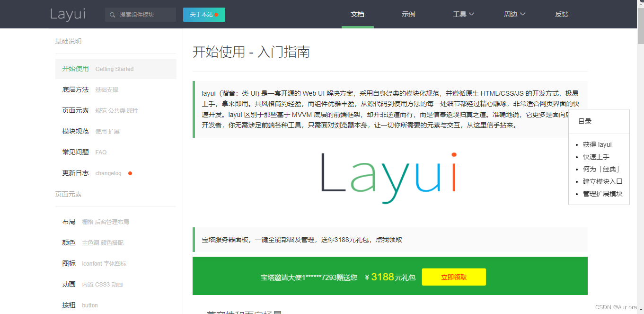Click the 目录 panel title
Viewport: 644px width, 314px height.
[x=585, y=121]
